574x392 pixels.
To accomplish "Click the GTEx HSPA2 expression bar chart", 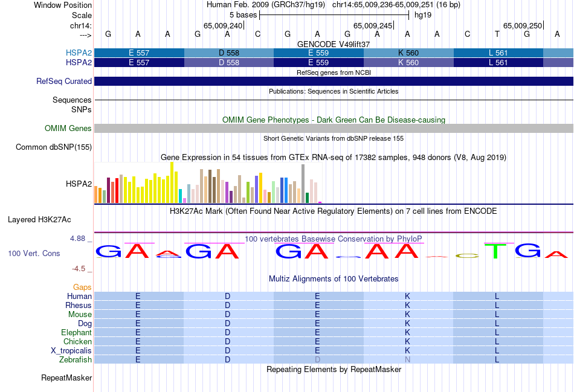I will pyautogui.click(x=208, y=183).
